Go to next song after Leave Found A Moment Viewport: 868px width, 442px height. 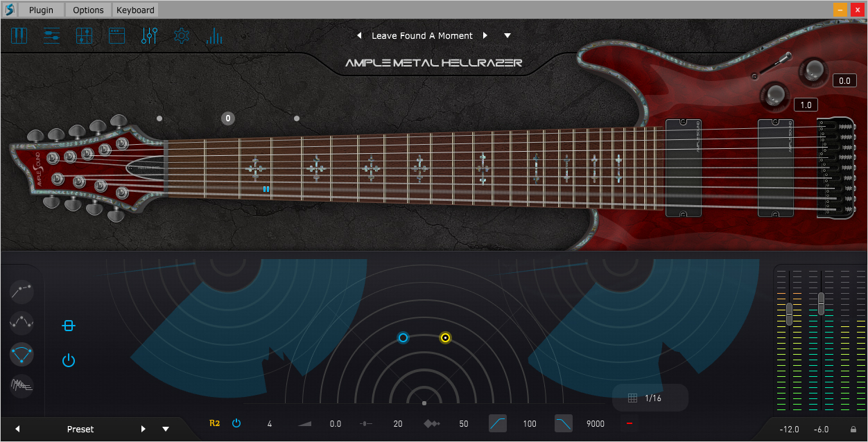485,36
